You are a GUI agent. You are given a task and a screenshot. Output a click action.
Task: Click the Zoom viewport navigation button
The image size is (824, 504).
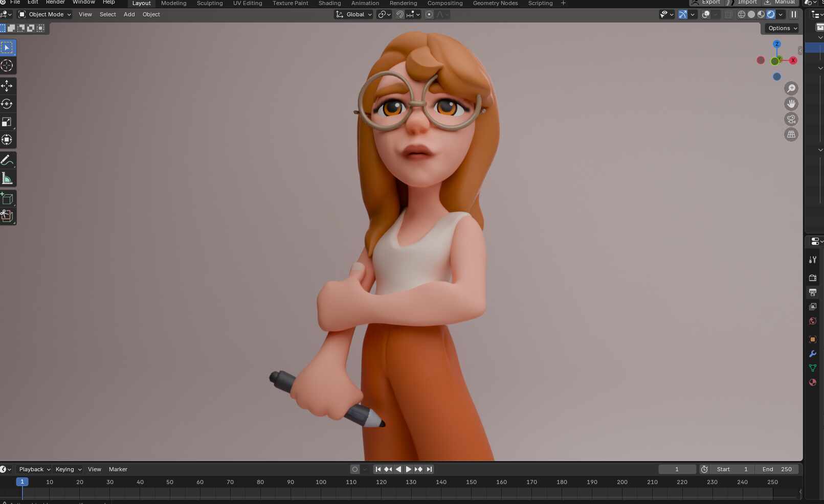[791, 88]
